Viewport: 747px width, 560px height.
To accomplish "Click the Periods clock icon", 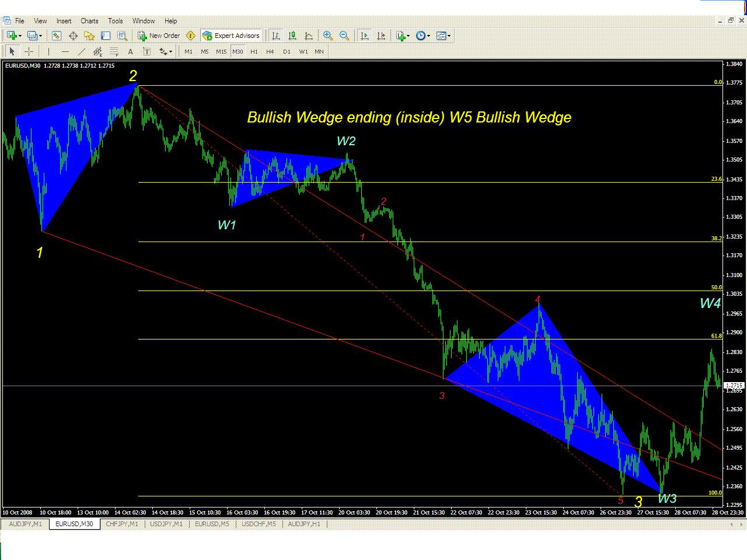I will pos(421,36).
